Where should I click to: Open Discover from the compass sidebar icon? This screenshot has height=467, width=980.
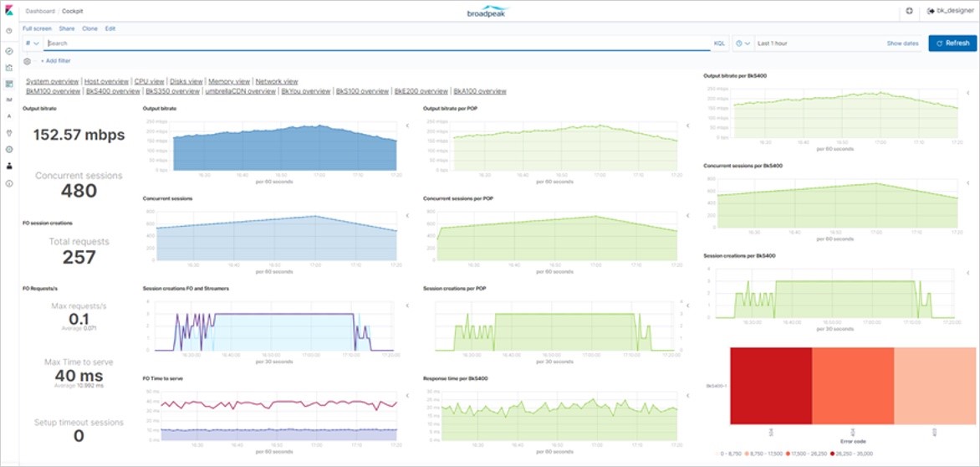[8, 51]
